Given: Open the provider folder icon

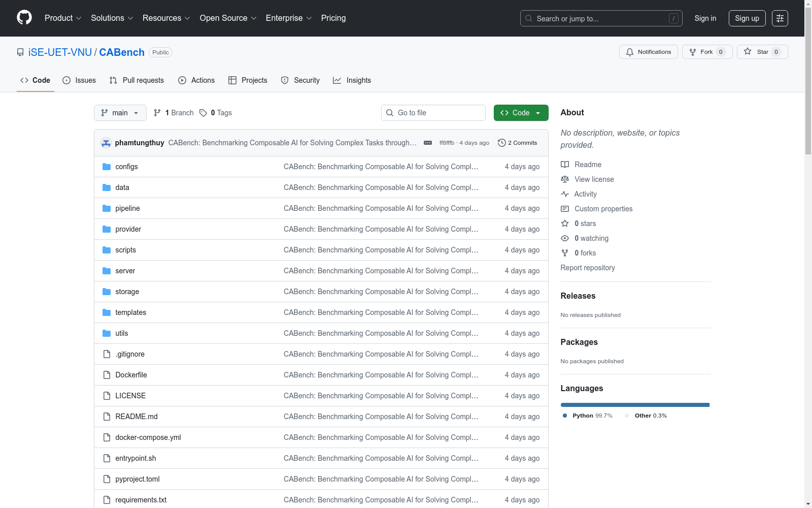Looking at the screenshot, I should pyautogui.click(x=107, y=229).
